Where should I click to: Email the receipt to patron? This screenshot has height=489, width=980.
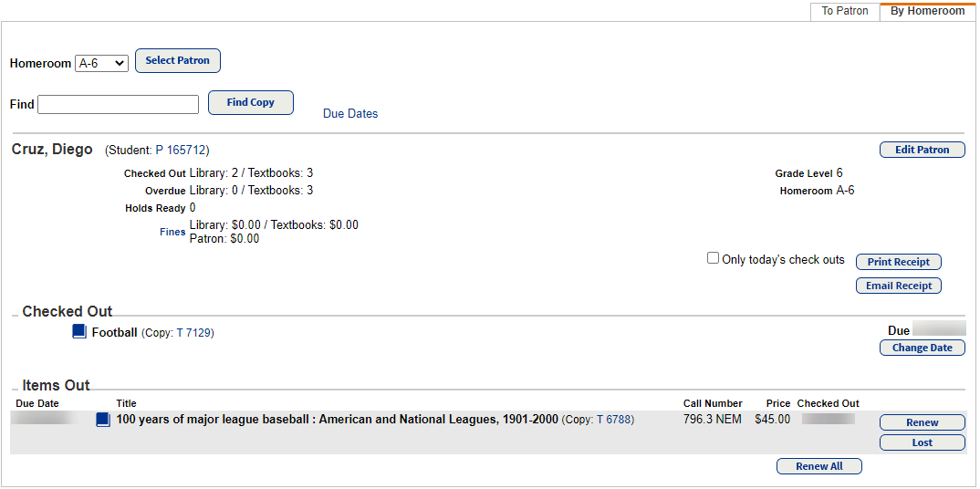(898, 286)
